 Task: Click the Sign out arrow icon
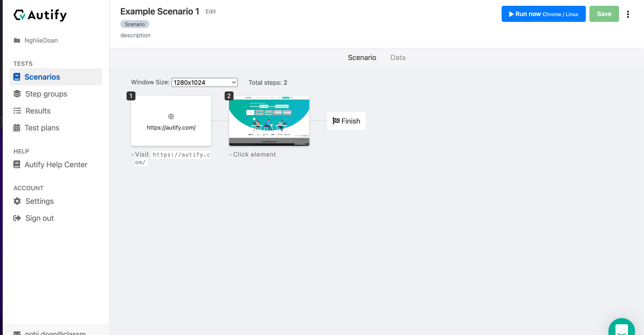(x=17, y=218)
